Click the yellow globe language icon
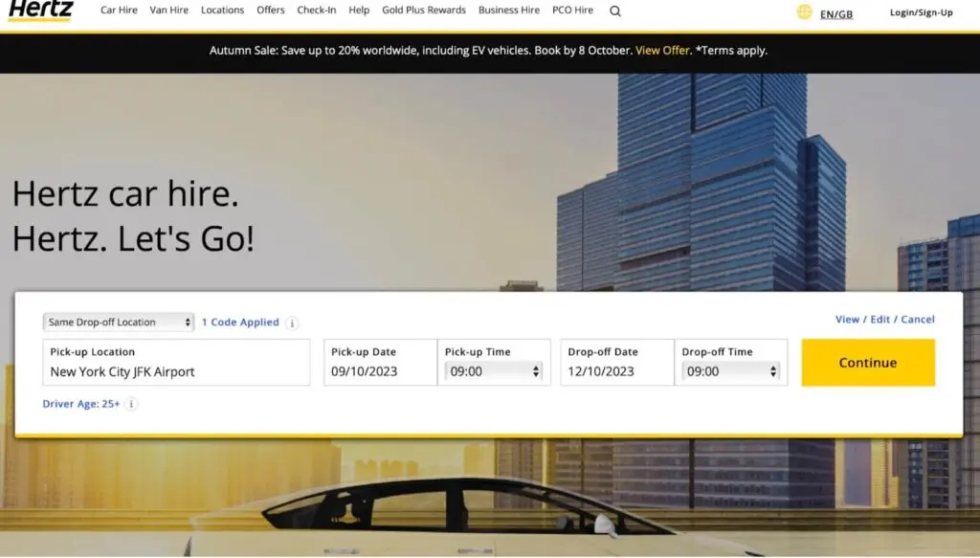The image size is (980, 558). [x=804, y=11]
